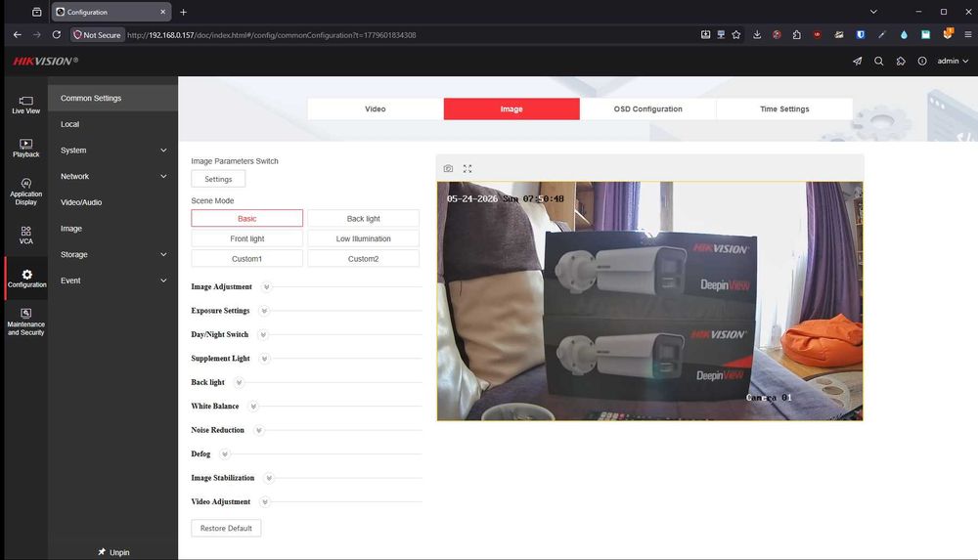Switch to the Image tab

pos(511,108)
